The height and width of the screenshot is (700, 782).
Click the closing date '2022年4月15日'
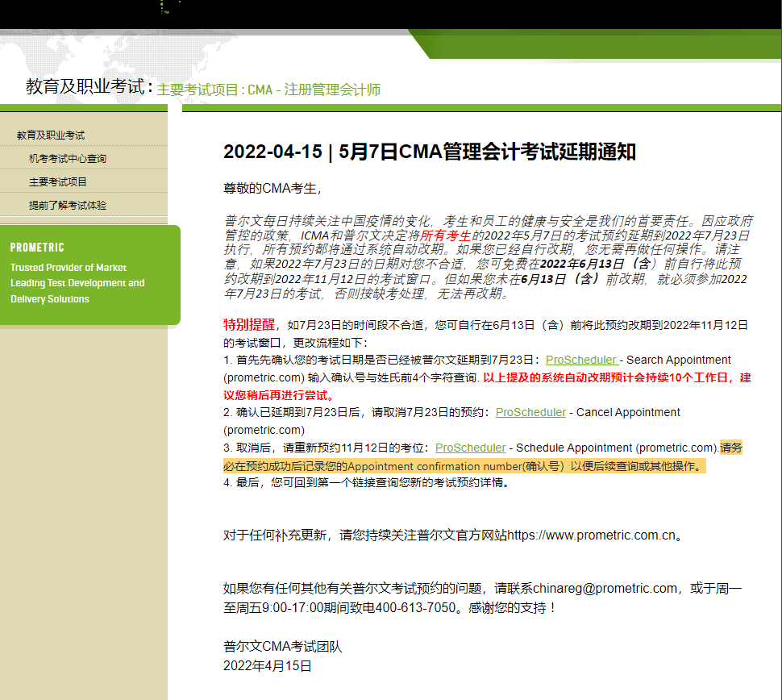pos(268,666)
